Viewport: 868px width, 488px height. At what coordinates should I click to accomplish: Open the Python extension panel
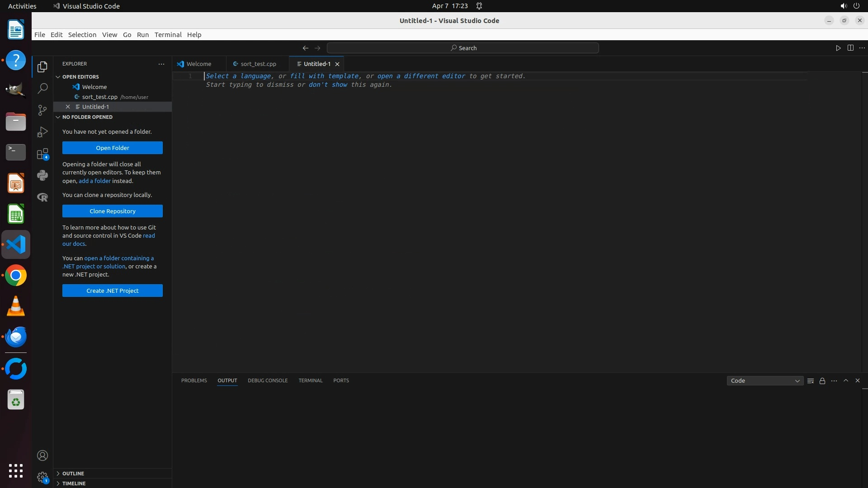pos(42,175)
